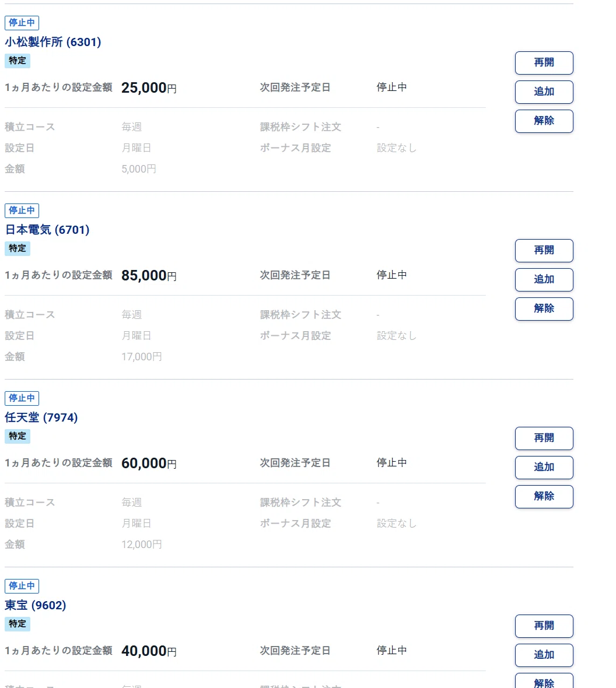616x688 pixels.
Task: Resume 東宝 (9602) using 再開 button
Action: coord(544,626)
